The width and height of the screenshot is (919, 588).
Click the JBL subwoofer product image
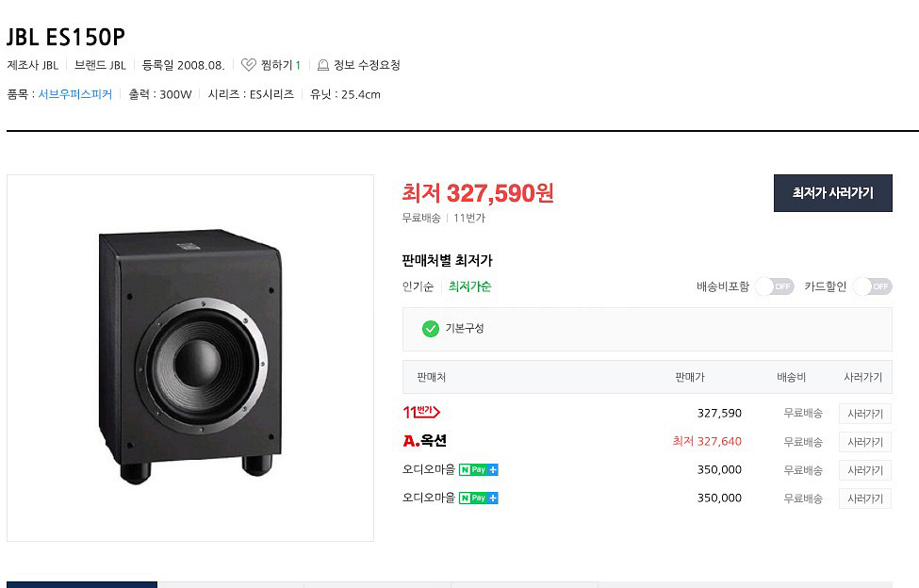(x=189, y=357)
